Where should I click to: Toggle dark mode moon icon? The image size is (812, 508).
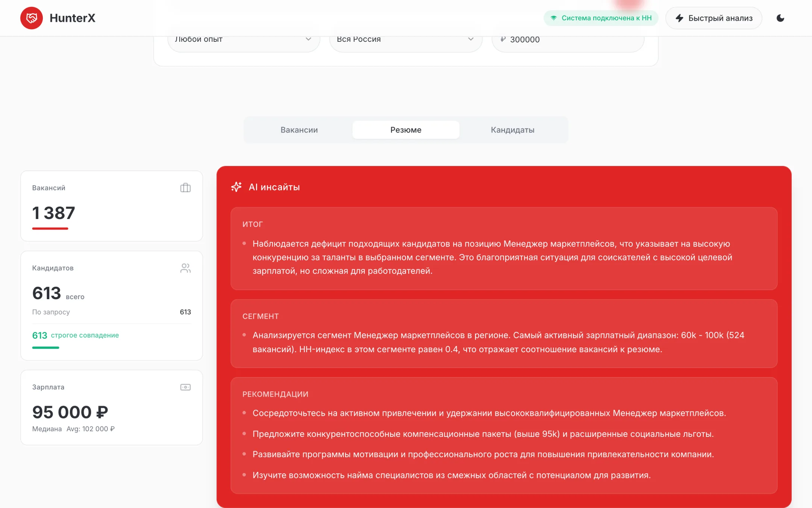pyautogui.click(x=780, y=18)
